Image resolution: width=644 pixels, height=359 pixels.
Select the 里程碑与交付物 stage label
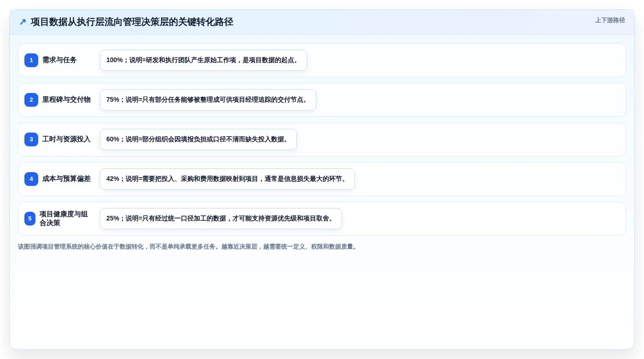[x=66, y=100]
